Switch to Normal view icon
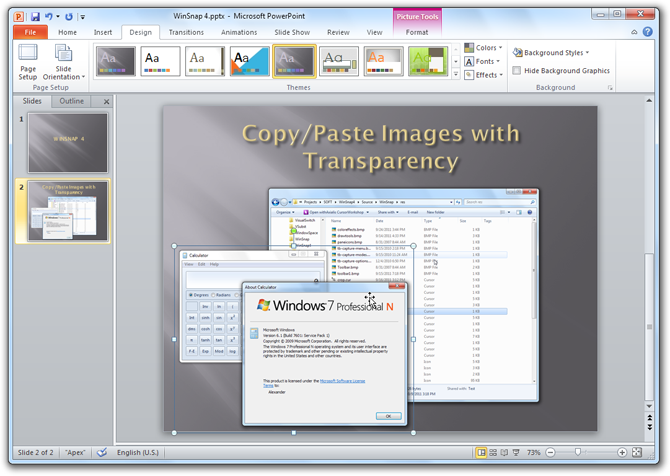Image resolution: width=670 pixels, height=476 pixels. tap(481, 452)
